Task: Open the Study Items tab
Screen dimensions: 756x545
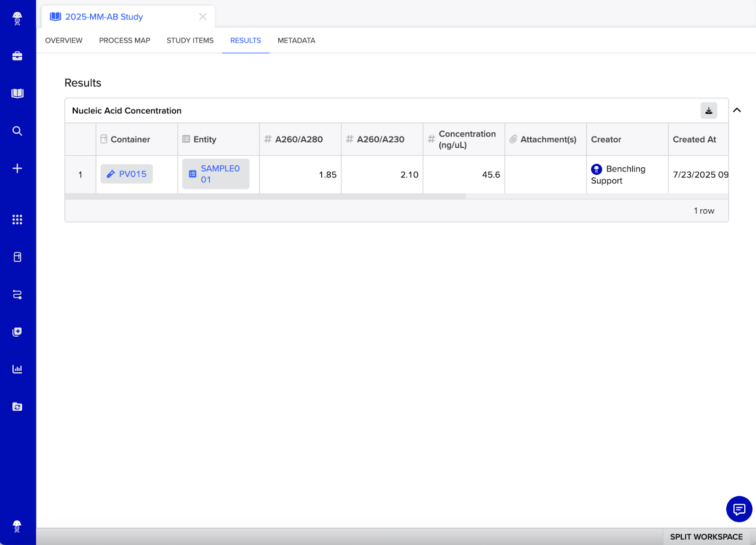Action: point(190,41)
